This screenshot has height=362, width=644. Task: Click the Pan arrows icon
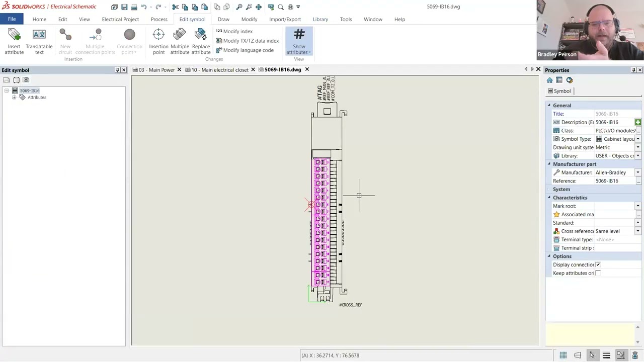[x=259, y=7]
